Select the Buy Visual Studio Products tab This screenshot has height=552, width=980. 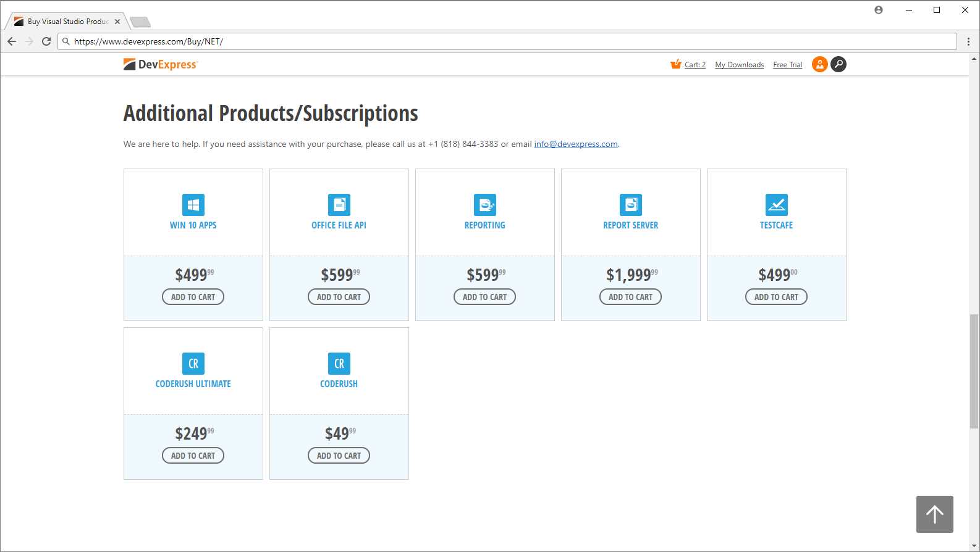[x=67, y=22]
